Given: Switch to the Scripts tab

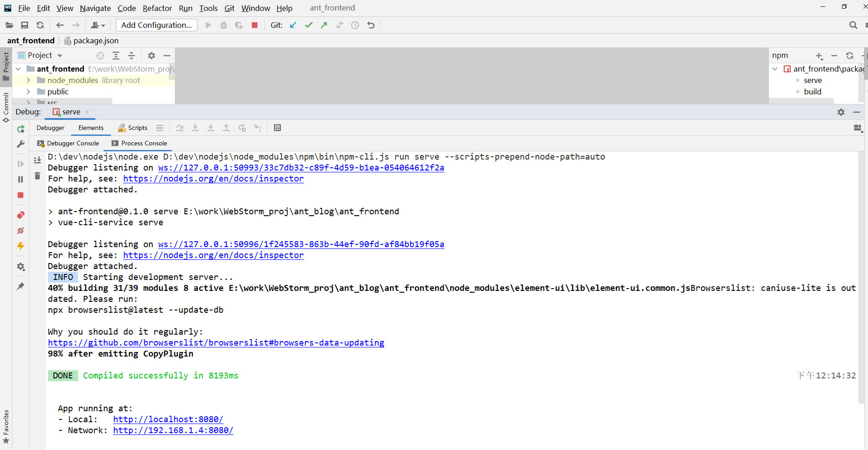Looking at the screenshot, I should coord(133,128).
